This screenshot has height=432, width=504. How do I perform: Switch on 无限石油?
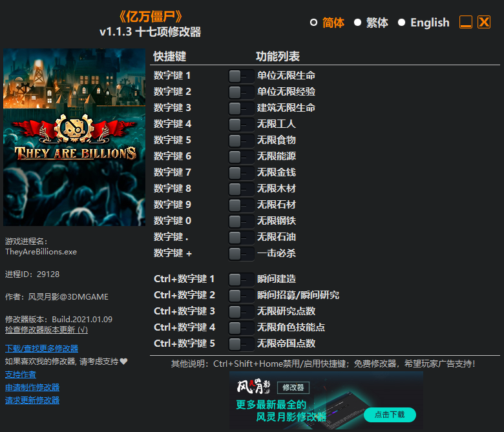(x=241, y=238)
